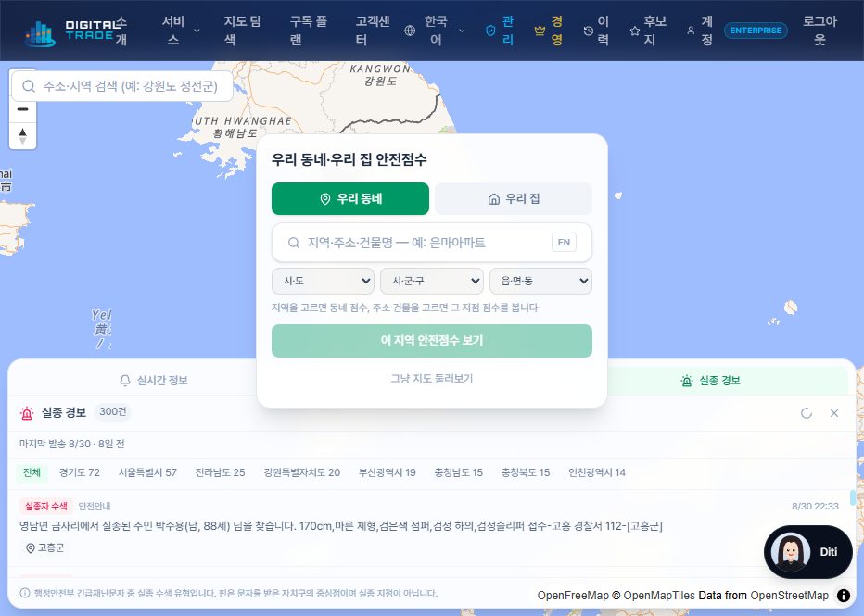The width and height of the screenshot is (864, 616).
Task: Open the 박수용 missing person alert message
Action: [x=341, y=526]
